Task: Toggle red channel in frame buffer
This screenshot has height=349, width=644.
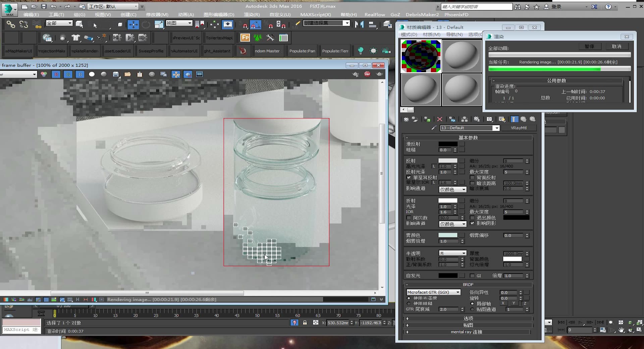Action: (x=56, y=74)
